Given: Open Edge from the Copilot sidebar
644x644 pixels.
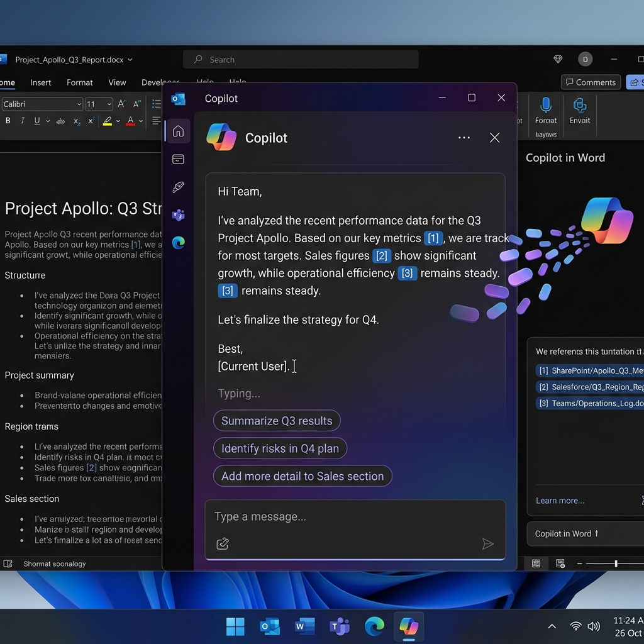Looking at the screenshot, I should pos(178,243).
